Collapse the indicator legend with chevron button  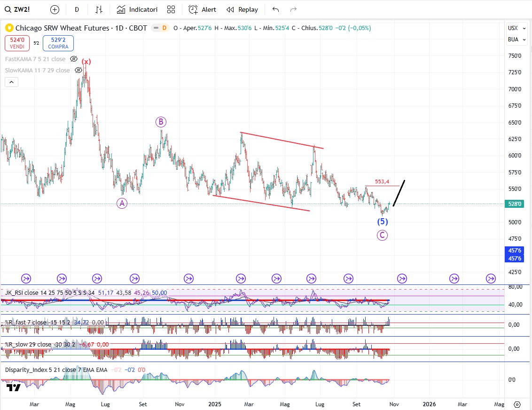(x=12, y=82)
